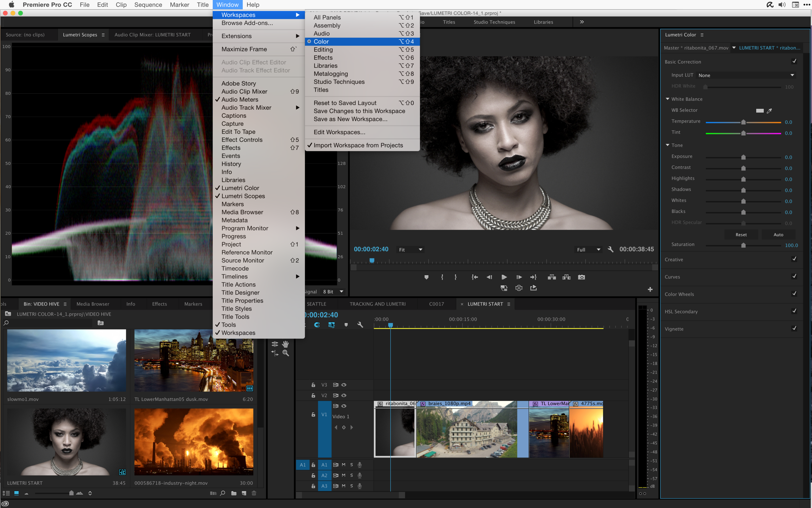This screenshot has width=812, height=508.
Task: Click the Auto tone button
Action: 778,235
